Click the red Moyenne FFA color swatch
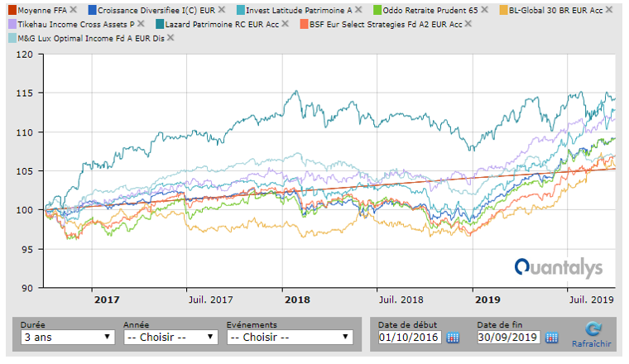629x364 pixels. click(12, 10)
